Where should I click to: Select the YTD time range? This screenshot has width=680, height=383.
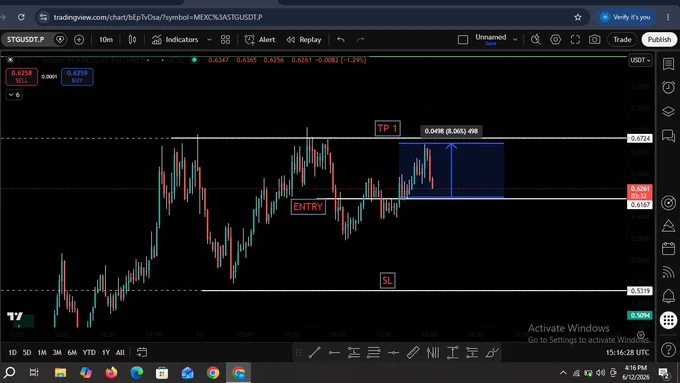(89, 352)
